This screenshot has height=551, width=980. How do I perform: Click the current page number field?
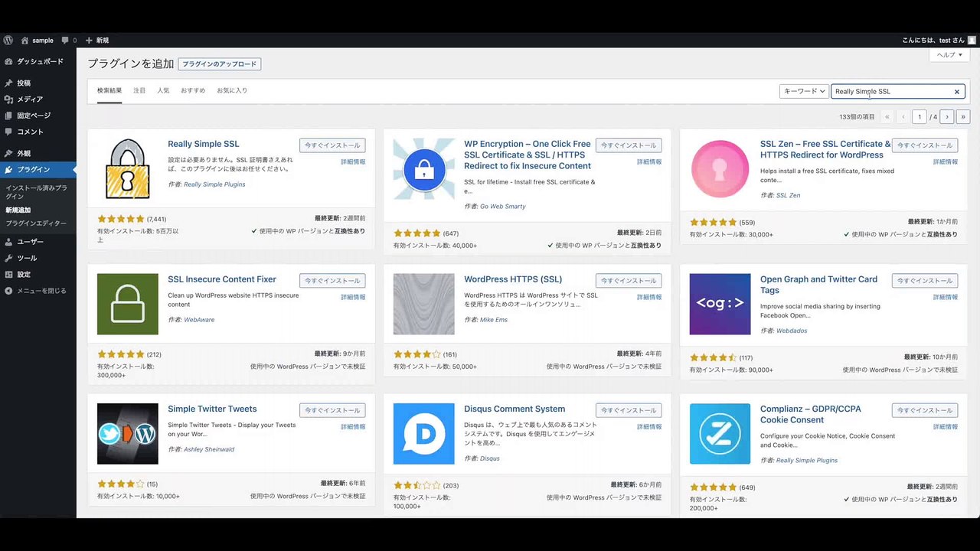click(920, 117)
